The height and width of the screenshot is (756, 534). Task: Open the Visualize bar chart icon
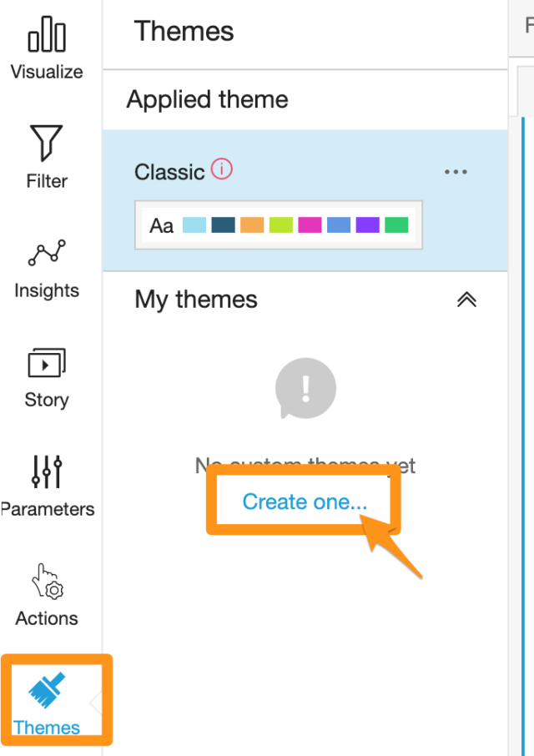coord(47,33)
